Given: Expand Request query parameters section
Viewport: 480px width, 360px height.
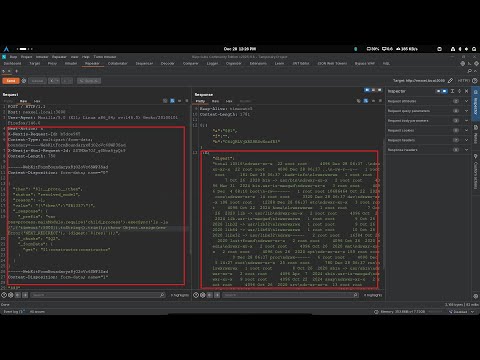Looking at the screenshot, I should (428, 111).
